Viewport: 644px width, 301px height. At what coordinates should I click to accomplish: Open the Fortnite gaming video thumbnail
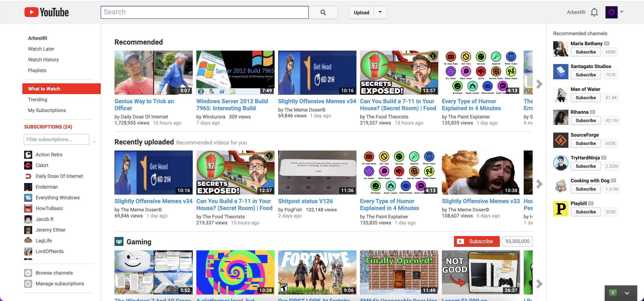(x=317, y=273)
